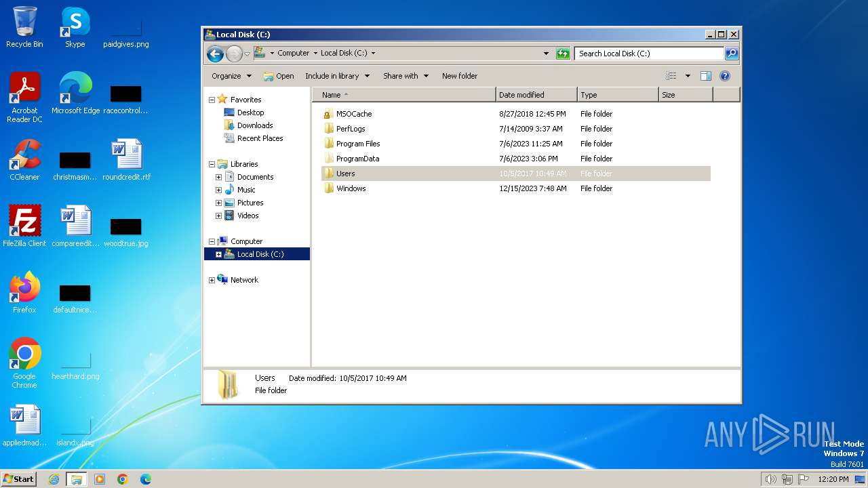This screenshot has width=868, height=488.
Task: Click the New folder button
Action: point(460,76)
